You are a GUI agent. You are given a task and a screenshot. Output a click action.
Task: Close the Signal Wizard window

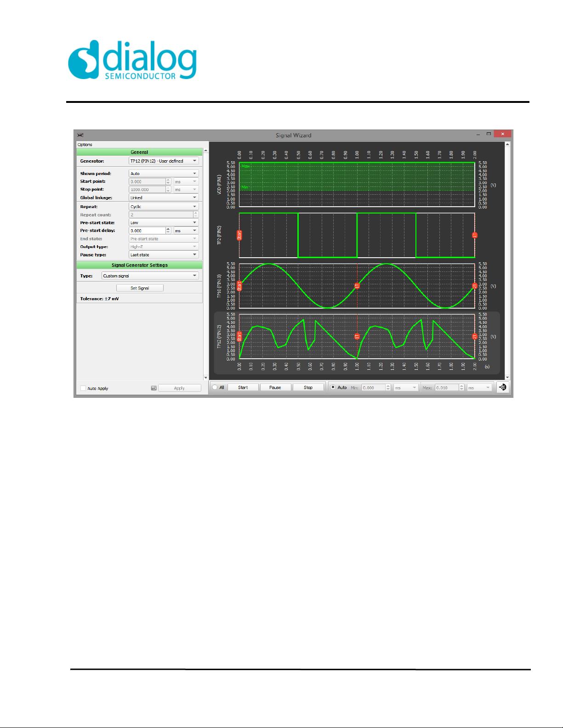click(x=503, y=134)
